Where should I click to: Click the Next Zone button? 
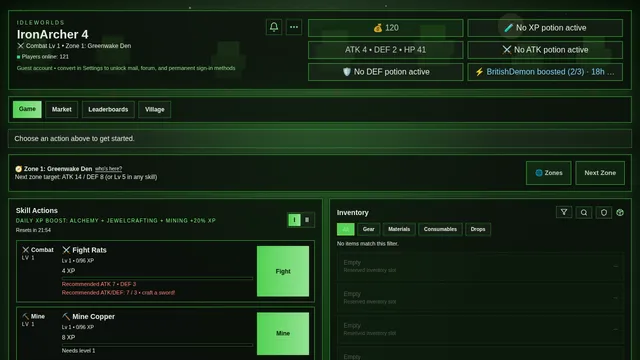pyautogui.click(x=600, y=173)
